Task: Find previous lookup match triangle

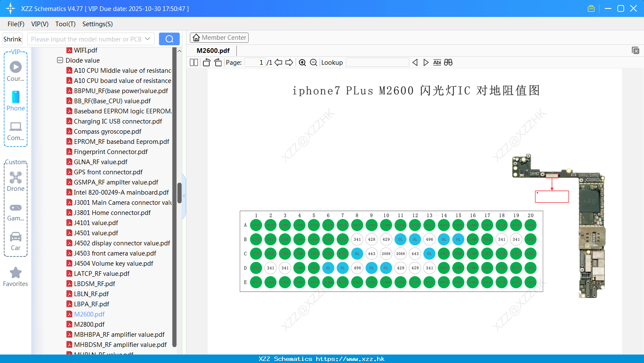Action: pos(415,63)
